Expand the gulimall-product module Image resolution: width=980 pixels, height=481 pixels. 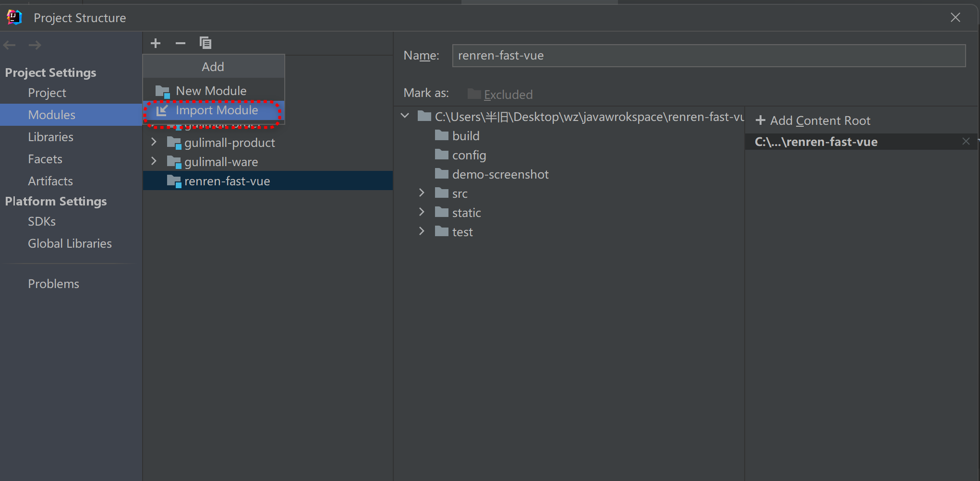[154, 142]
